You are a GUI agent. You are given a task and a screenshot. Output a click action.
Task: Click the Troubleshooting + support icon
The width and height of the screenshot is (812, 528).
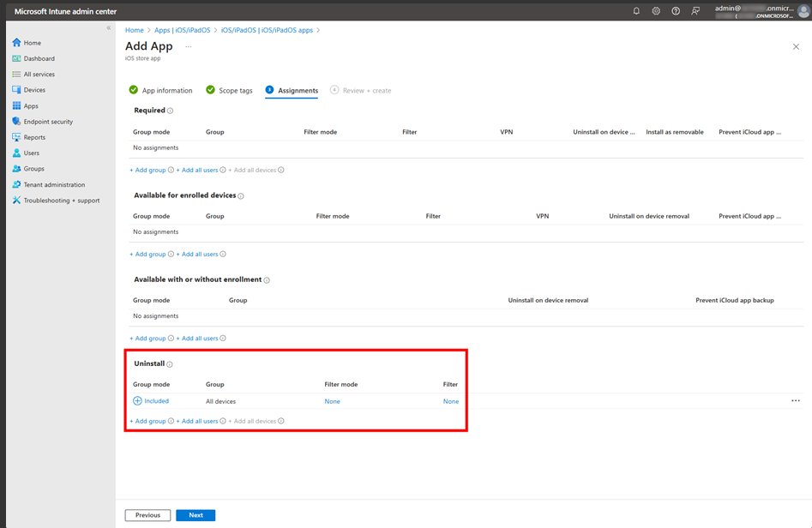point(16,201)
